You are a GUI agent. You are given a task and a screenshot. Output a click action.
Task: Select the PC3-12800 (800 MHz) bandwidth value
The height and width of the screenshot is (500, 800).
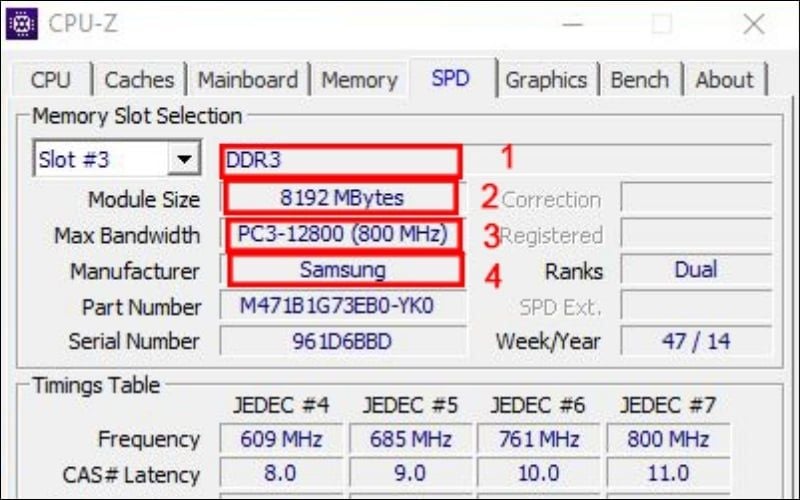click(343, 234)
